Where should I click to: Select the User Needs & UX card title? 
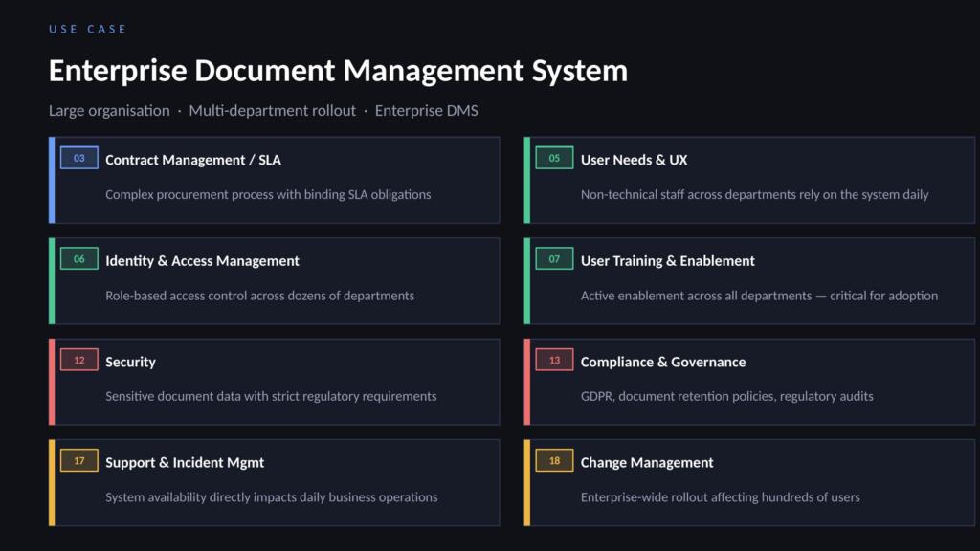tap(634, 160)
